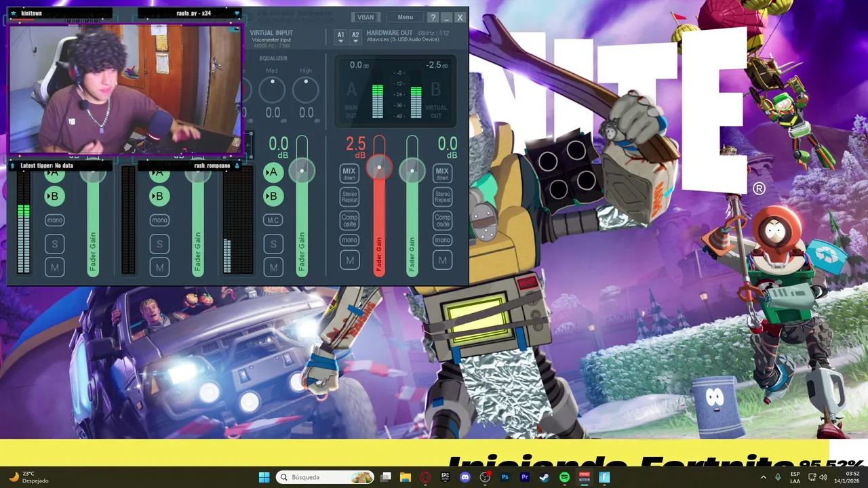The height and width of the screenshot is (488, 868).
Task: Click Mix down on virtual out B
Action: 442,174
